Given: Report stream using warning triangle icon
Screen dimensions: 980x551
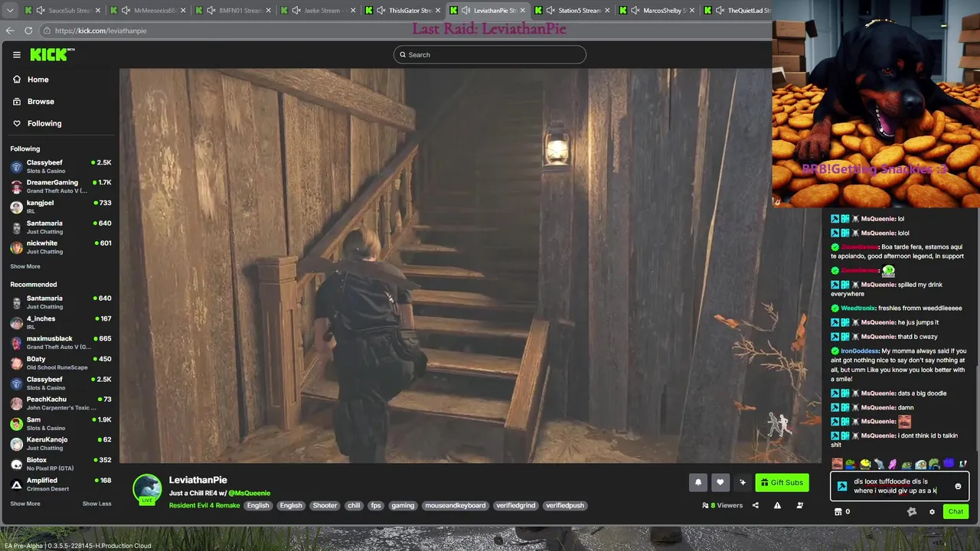Looking at the screenshot, I should [777, 505].
